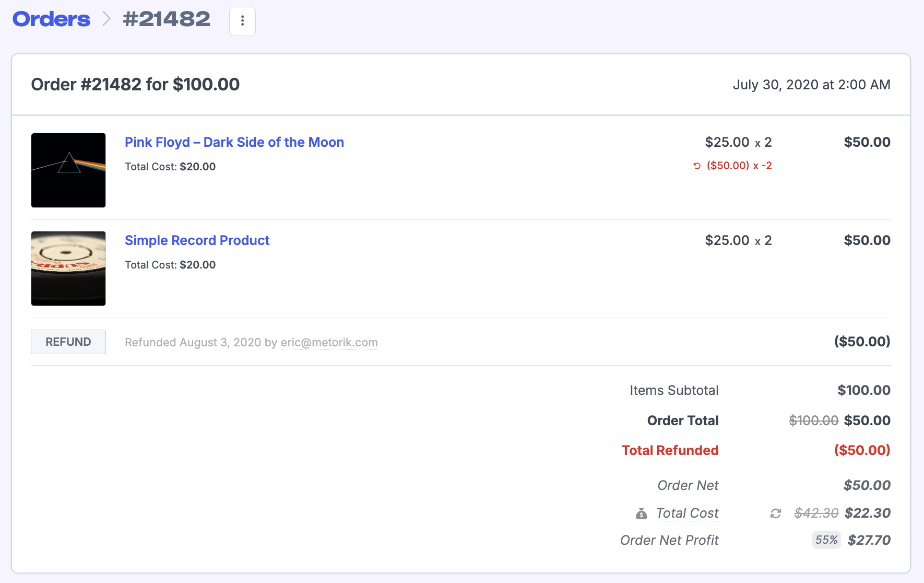Open the three-dot order actions menu
This screenshot has height=583, width=924.
pos(242,21)
